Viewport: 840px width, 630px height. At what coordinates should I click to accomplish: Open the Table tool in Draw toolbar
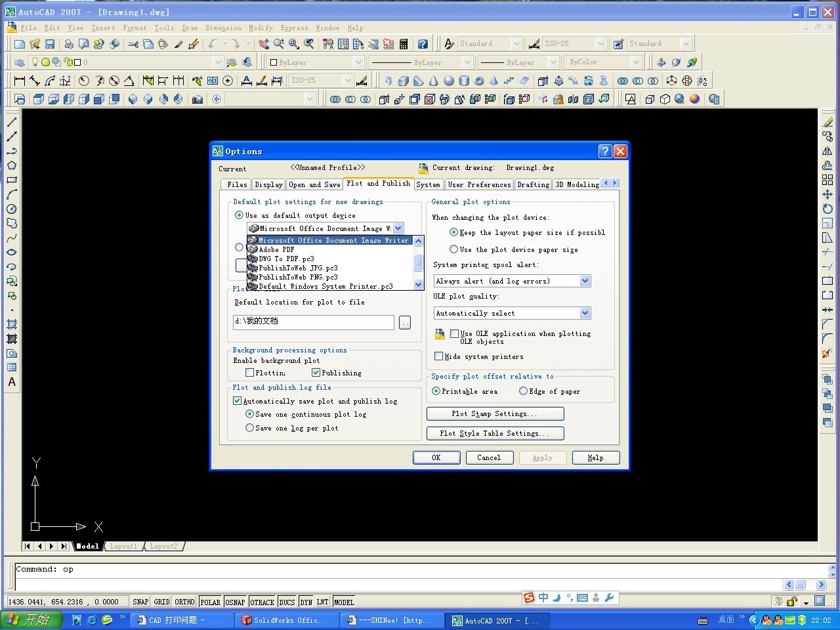(12, 367)
